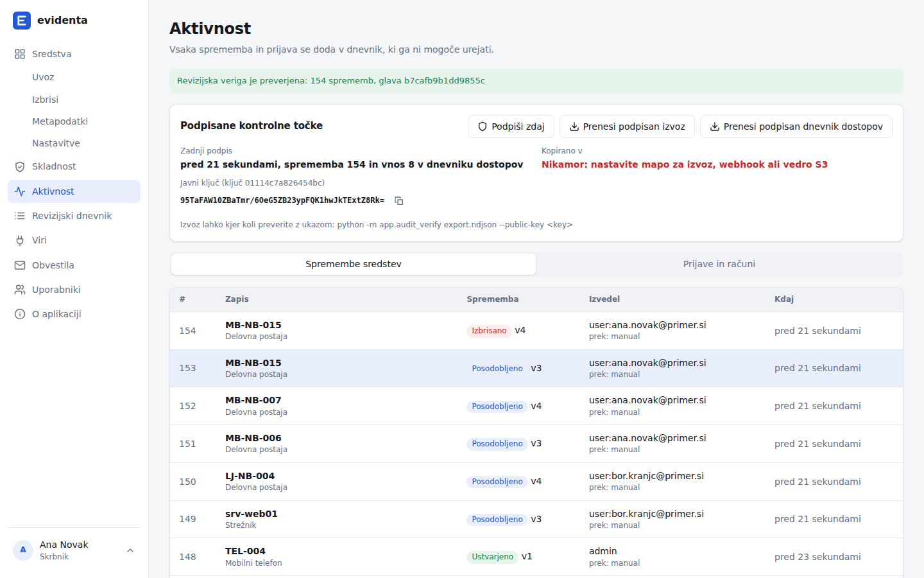Click the Izvedel column header
This screenshot has height=578, width=924.
(604, 299)
